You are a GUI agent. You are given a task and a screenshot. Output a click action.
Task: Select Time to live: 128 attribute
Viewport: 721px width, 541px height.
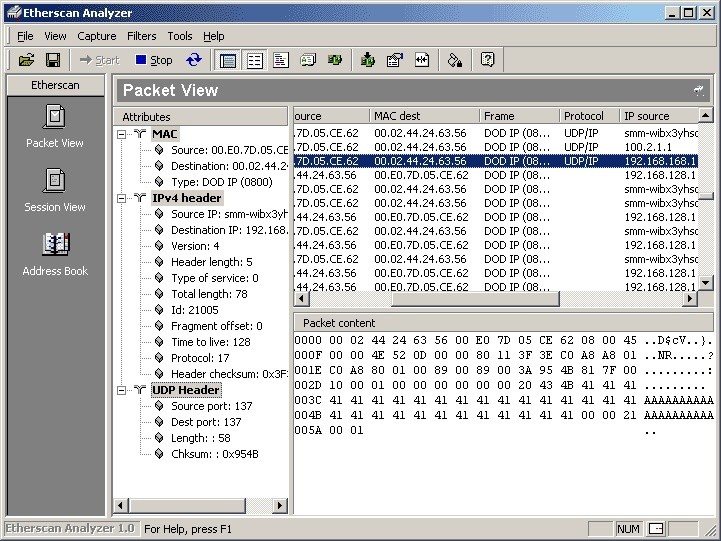(x=211, y=342)
